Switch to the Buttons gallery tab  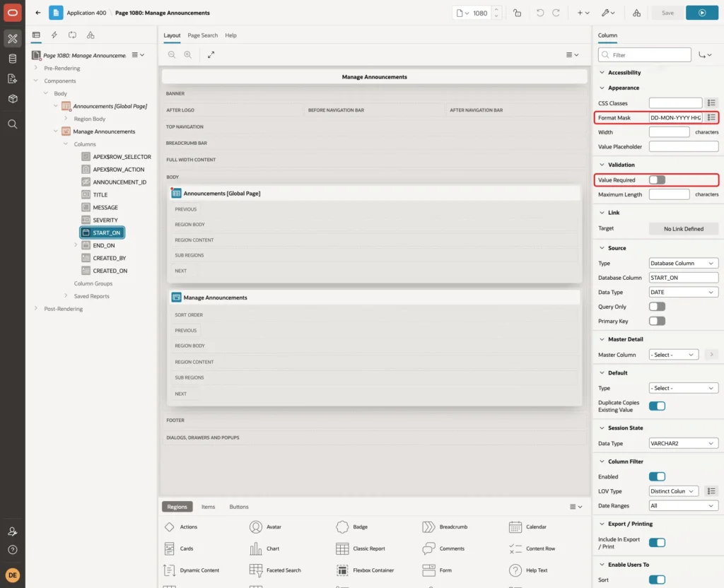tap(239, 506)
